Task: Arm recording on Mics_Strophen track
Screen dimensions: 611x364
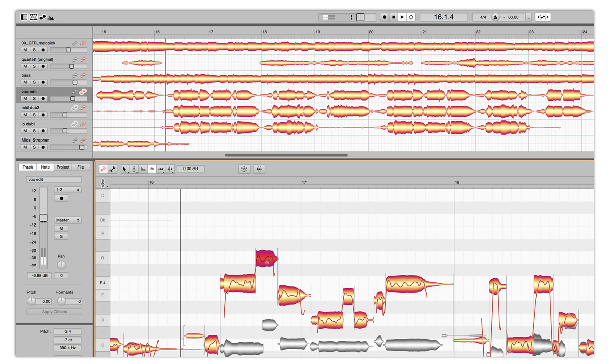Action: 43,147
